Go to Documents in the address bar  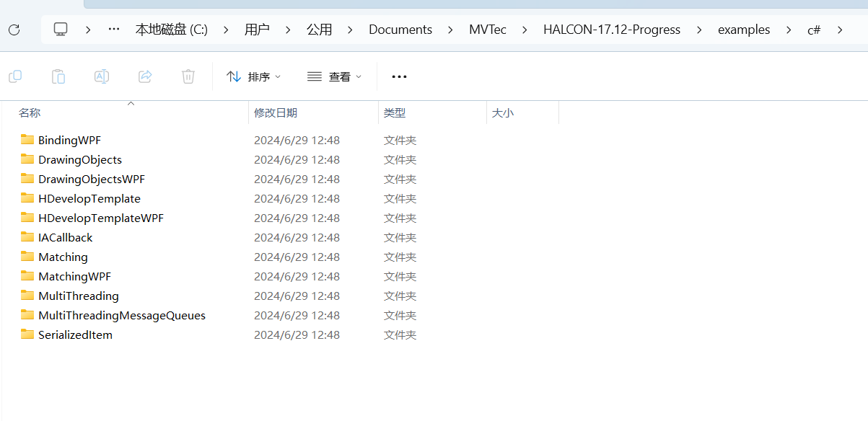[x=400, y=30]
